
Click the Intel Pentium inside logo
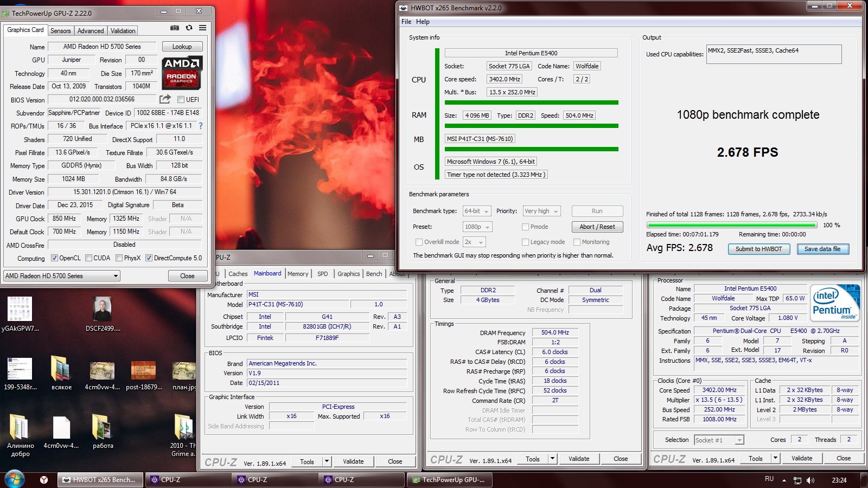(x=835, y=303)
